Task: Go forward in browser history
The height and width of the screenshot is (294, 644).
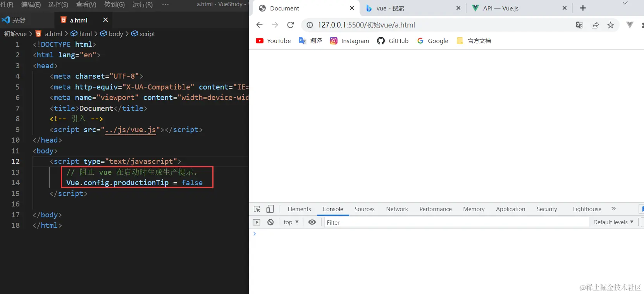Action: 275,25
